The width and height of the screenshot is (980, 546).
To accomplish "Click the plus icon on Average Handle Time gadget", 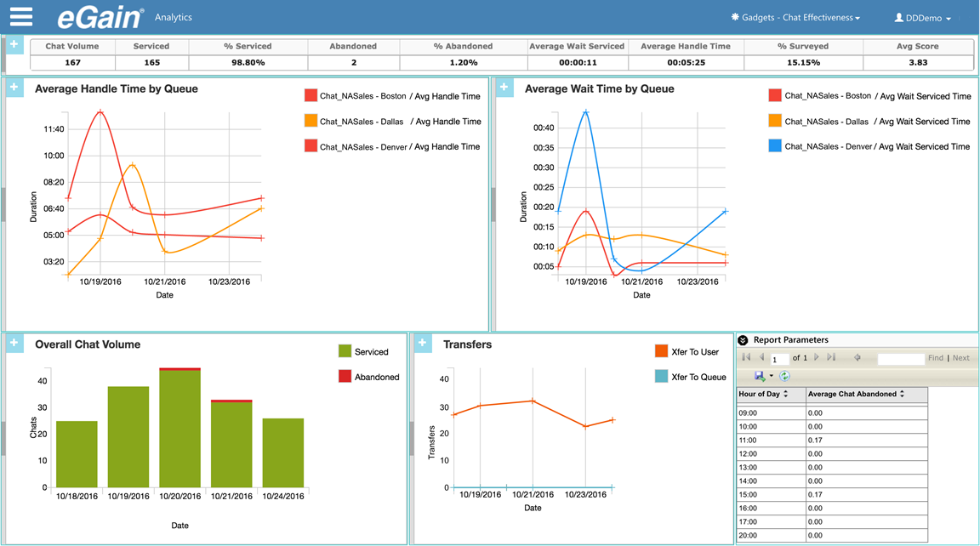I will (14, 88).
